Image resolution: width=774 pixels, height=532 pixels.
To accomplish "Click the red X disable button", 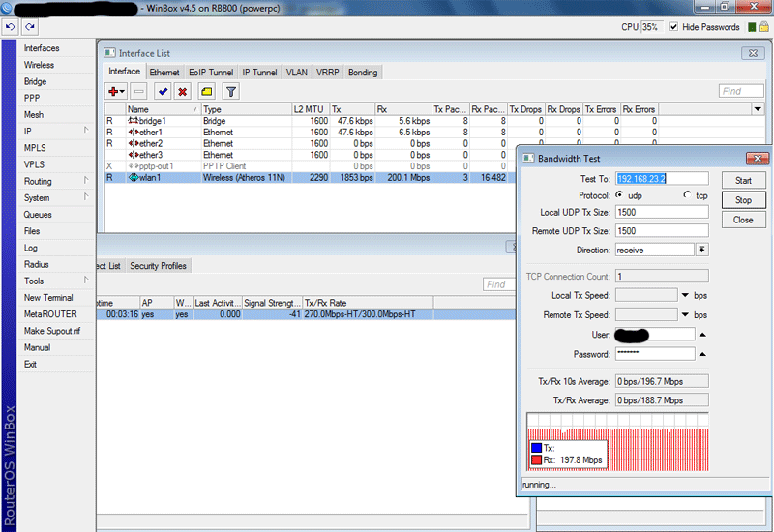I will tap(183, 91).
